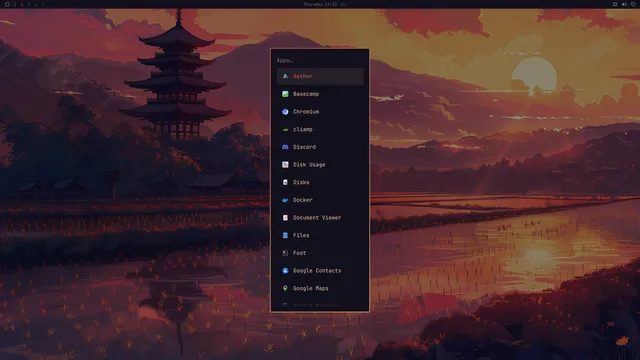
Task: Launch Docker via the whale icon
Action: tap(285, 200)
